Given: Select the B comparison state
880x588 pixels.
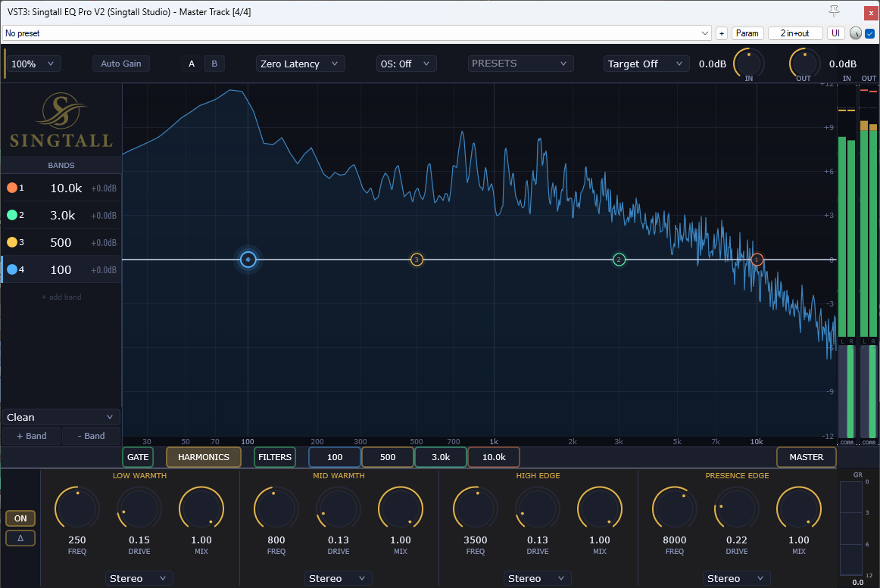Looking at the screenshot, I should 214,64.
